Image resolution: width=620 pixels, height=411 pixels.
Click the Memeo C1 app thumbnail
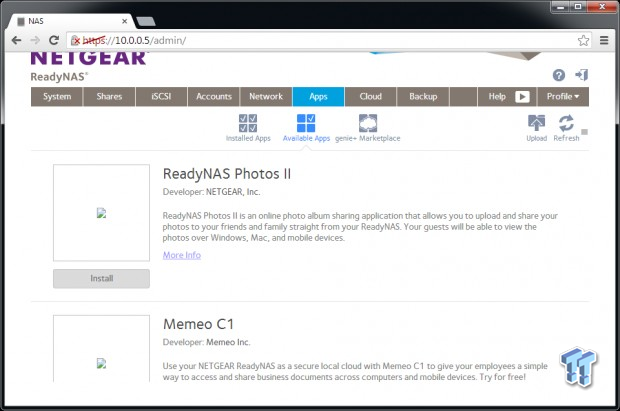point(101,348)
